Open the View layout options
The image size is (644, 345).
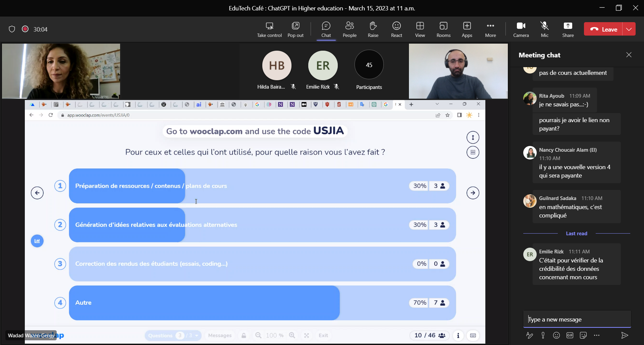pos(420,30)
